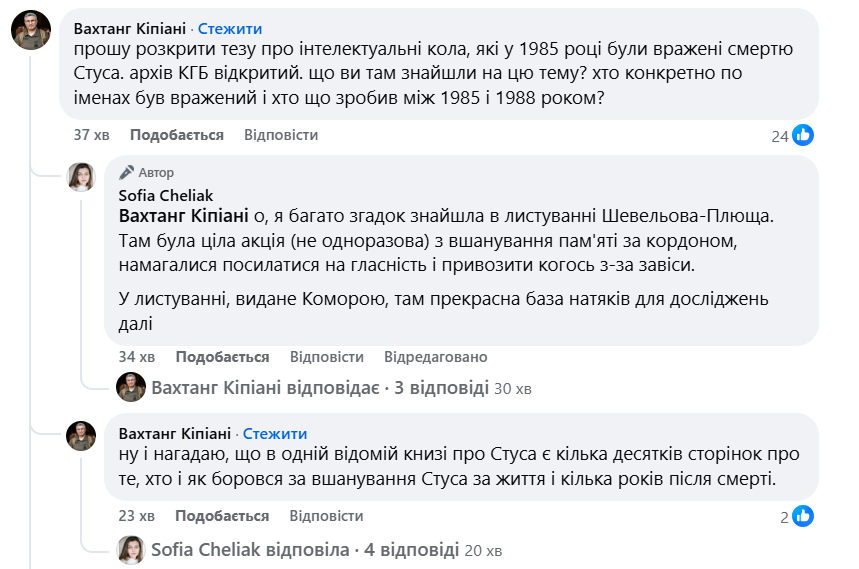The width and height of the screenshot is (859, 569).
Task: Open Вахтанг Кіпіані's avatar on the top comment
Action: click(x=31, y=32)
